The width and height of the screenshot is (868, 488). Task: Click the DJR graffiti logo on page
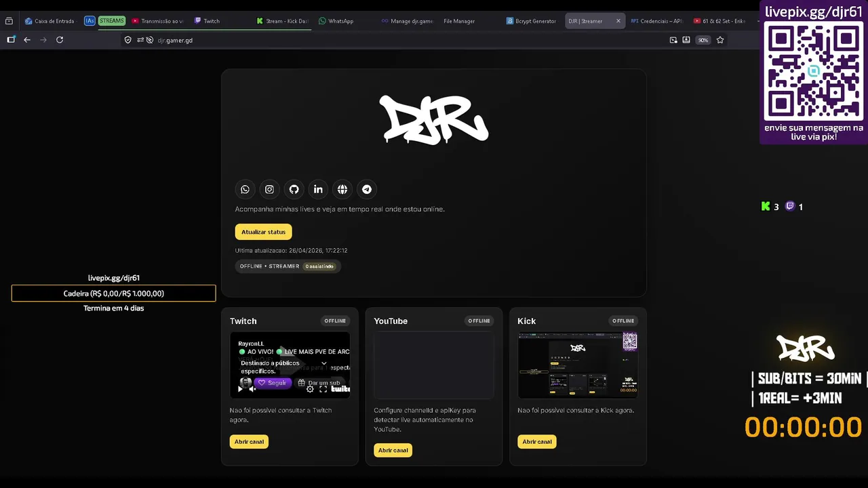[x=434, y=119]
